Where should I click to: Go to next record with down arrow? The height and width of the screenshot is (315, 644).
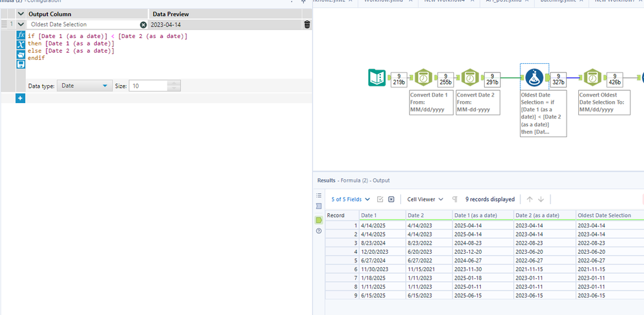[x=541, y=199]
